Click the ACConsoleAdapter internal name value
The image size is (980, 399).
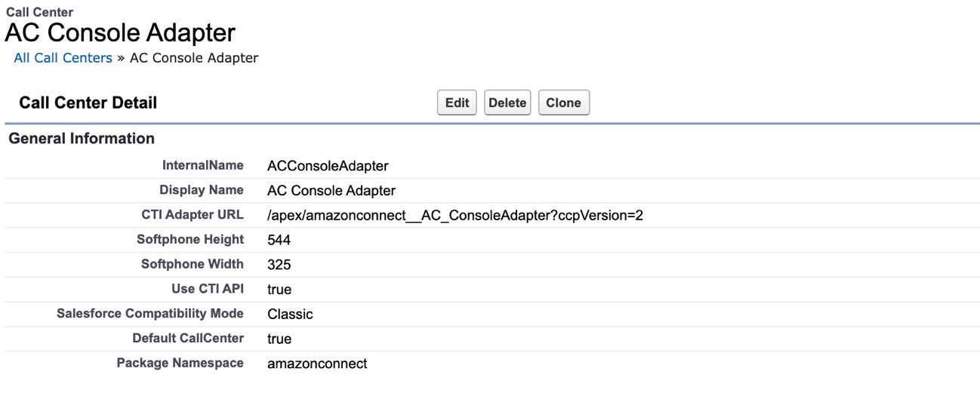328,166
